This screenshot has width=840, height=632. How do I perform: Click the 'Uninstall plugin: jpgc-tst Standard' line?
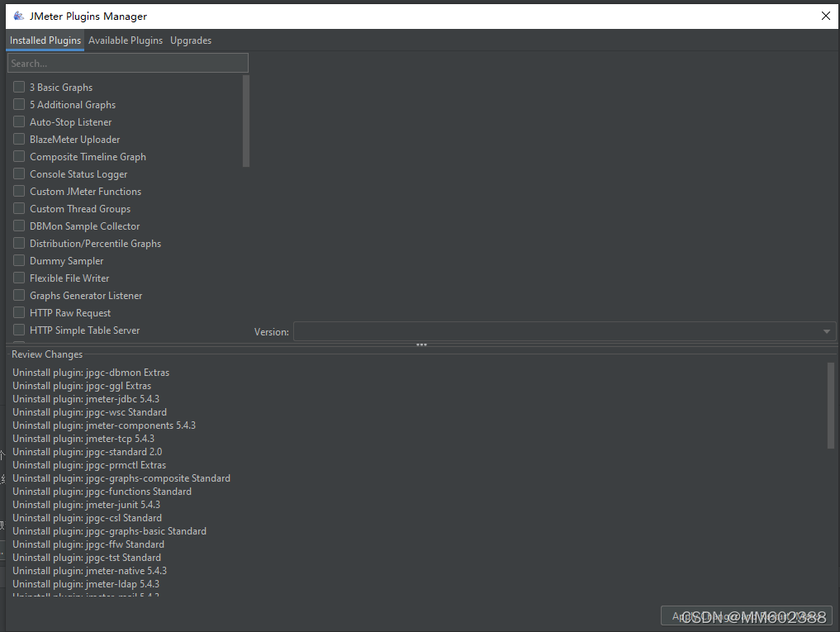pyautogui.click(x=87, y=558)
